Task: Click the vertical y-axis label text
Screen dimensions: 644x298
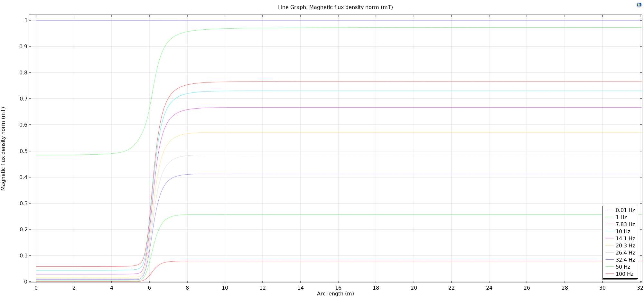Action: tap(3, 149)
